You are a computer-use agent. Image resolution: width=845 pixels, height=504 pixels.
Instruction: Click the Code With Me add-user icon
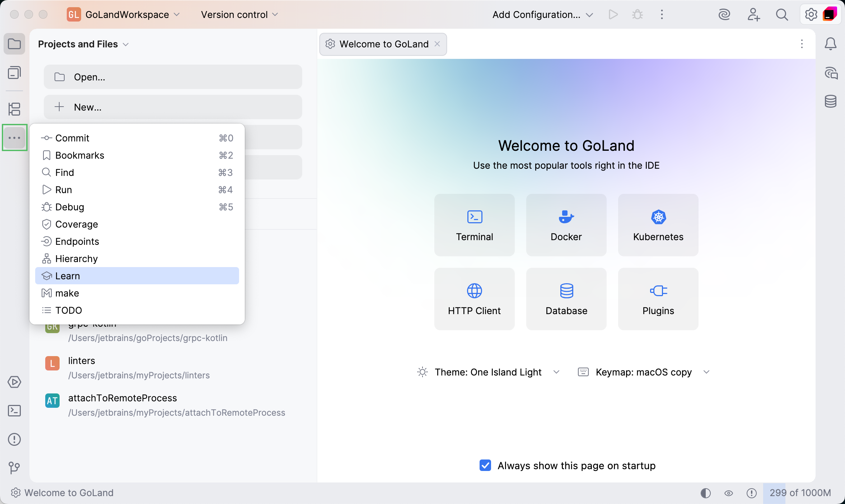[x=753, y=15]
